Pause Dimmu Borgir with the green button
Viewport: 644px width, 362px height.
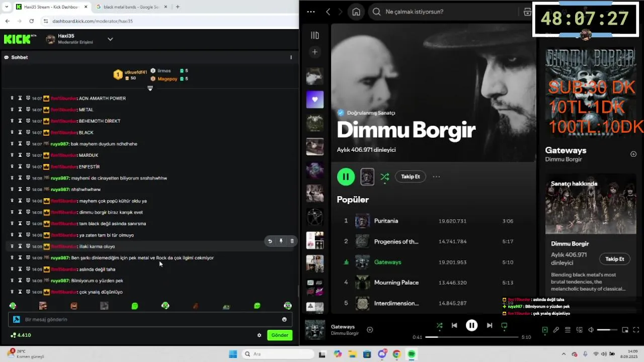[346, 176]
